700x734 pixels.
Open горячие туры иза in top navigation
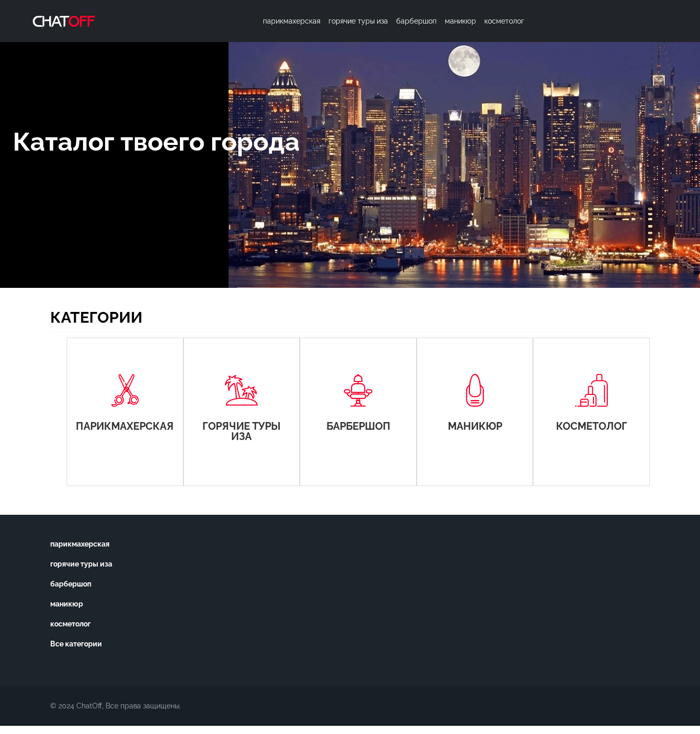[358, 21]
